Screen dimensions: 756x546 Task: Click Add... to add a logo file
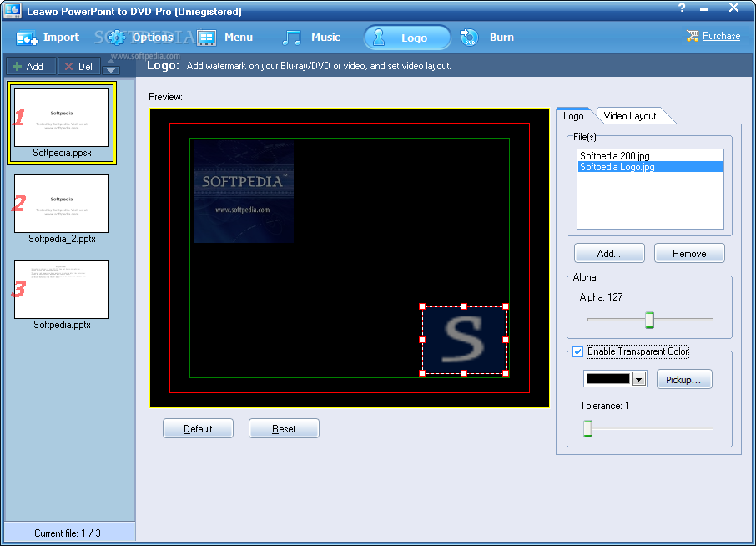(x=609, y=254)
